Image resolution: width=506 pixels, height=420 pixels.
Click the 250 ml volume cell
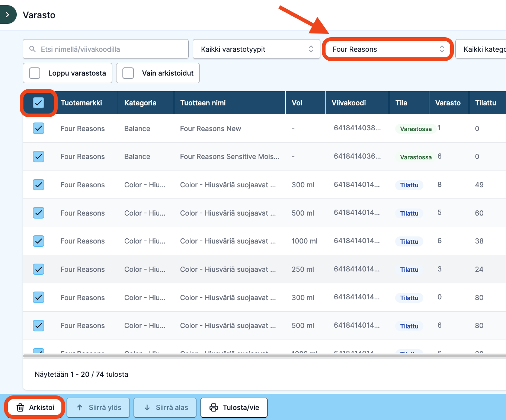(303, 269)
